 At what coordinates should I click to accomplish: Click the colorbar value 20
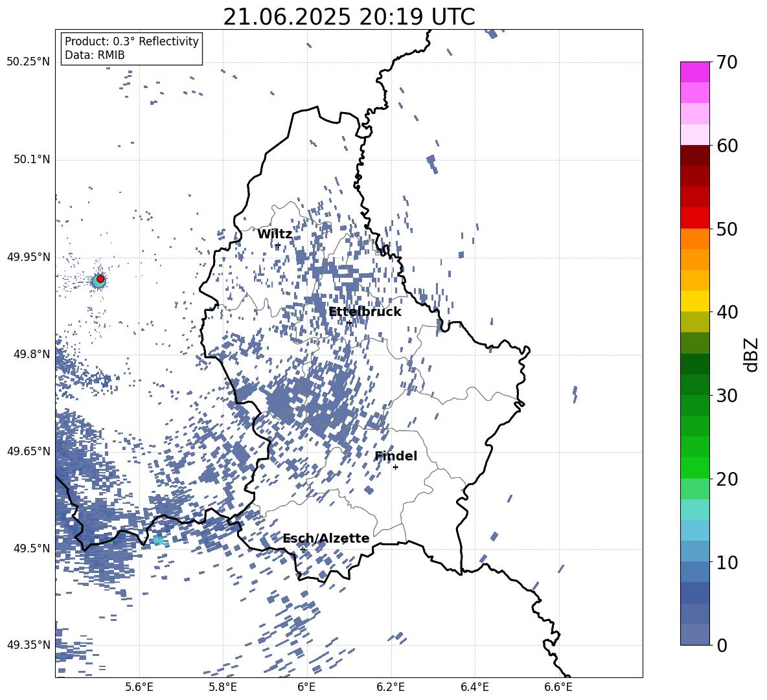(x=727, y=479)
